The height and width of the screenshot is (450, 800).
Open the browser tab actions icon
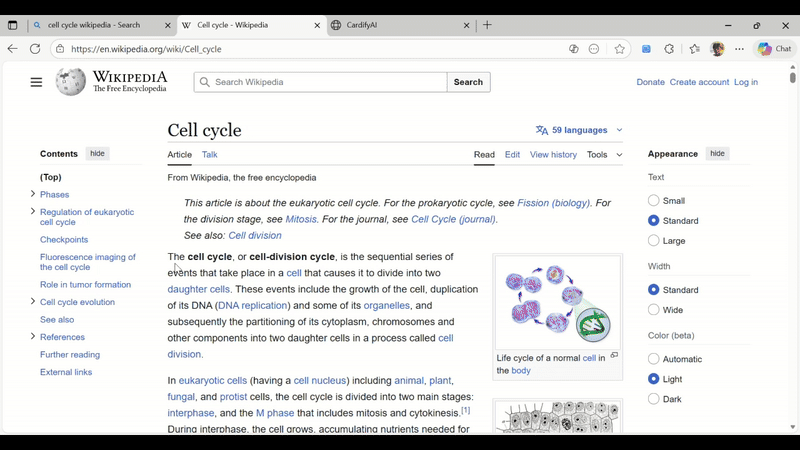pyautogui.click(x=13, y=25)
